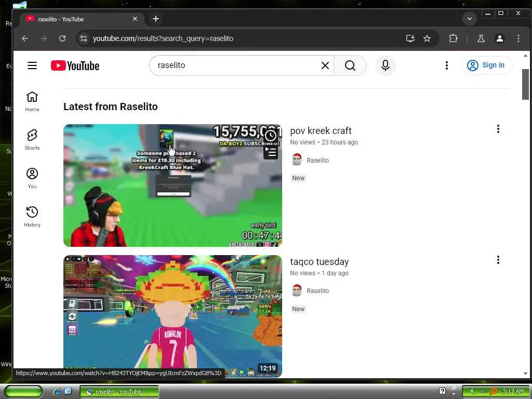Viewport: 532px width, 399px height.
Task: Reload the page
Action: tap(62, 38)
